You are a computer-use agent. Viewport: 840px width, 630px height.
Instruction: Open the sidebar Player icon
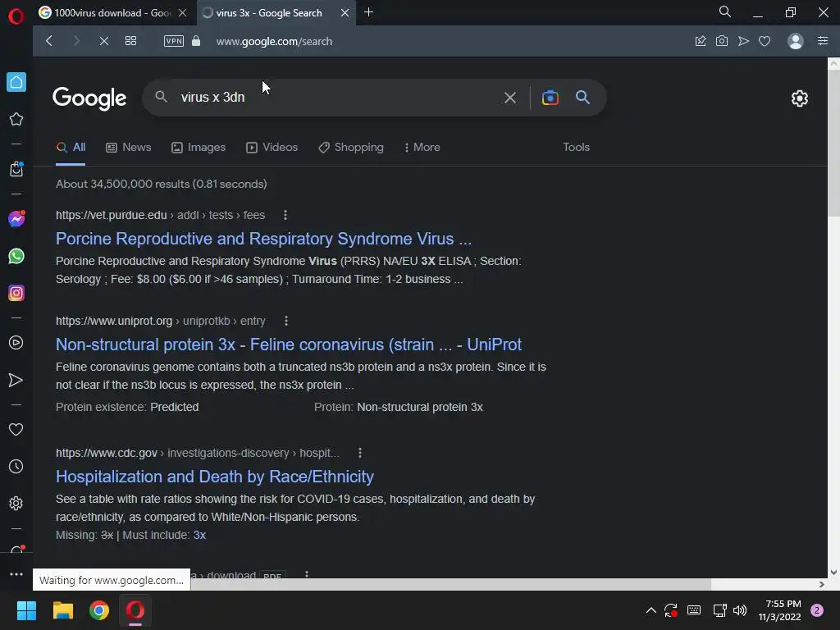pos(16,343)
